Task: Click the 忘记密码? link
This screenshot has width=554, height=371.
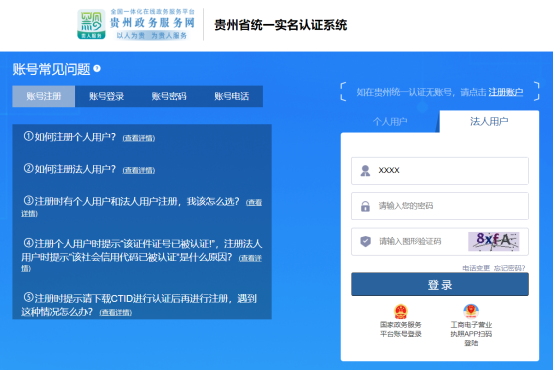Action: pyautogui.click(x=509, y=268)
